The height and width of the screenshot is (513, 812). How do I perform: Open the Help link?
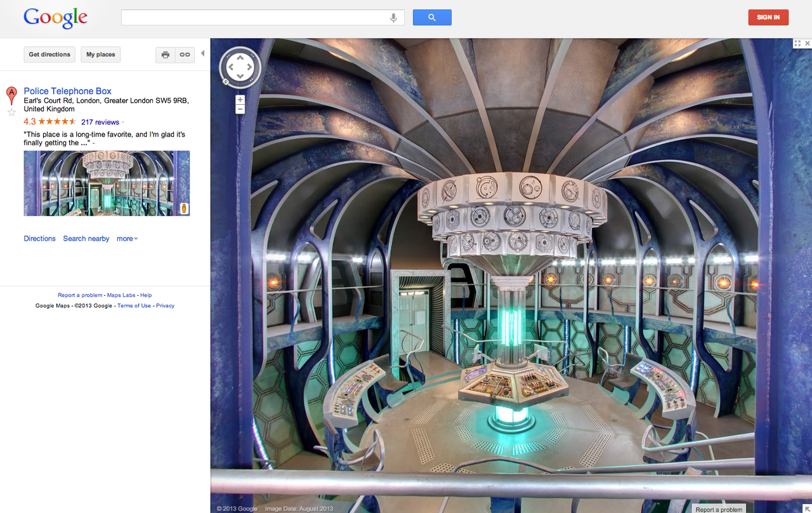(146, 295)
